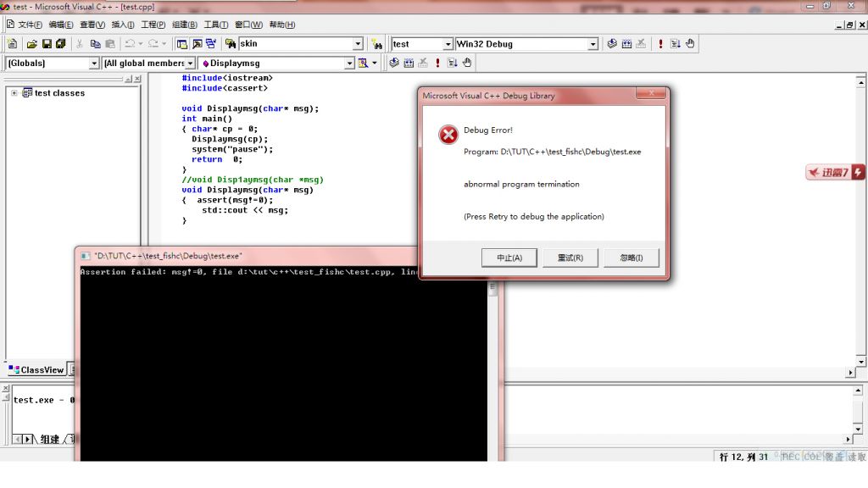Click the Save All toolbar icon
This screenshot has width=868, height=488.
coord(61,44)
